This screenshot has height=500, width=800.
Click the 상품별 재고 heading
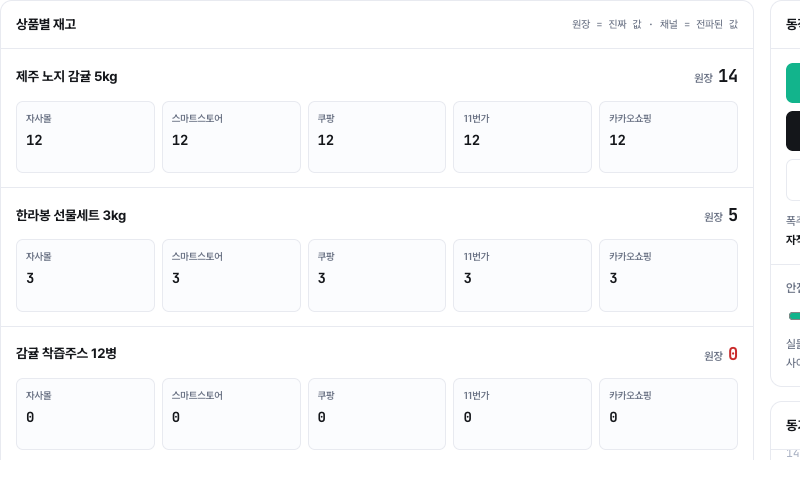coord(46,24)
